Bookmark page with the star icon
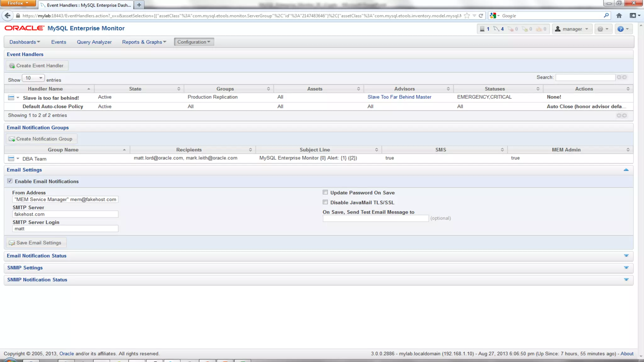644x362 pixels. tap(467, 15)
